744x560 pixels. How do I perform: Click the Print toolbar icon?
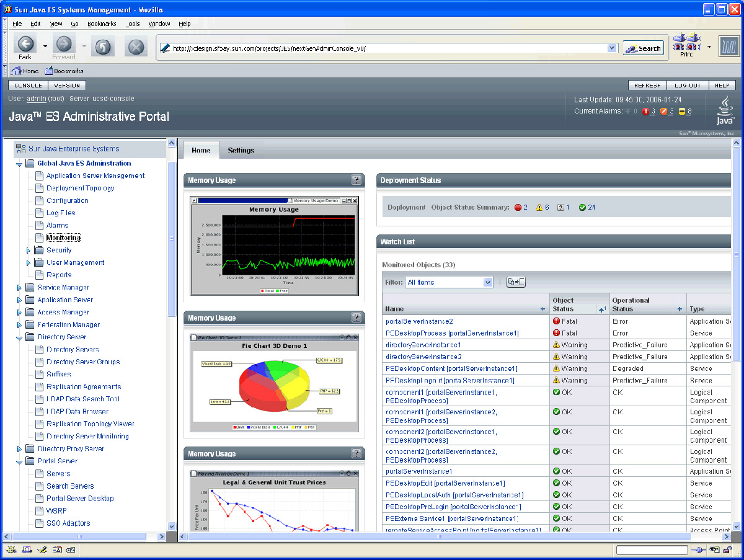(x=686, y=45)
